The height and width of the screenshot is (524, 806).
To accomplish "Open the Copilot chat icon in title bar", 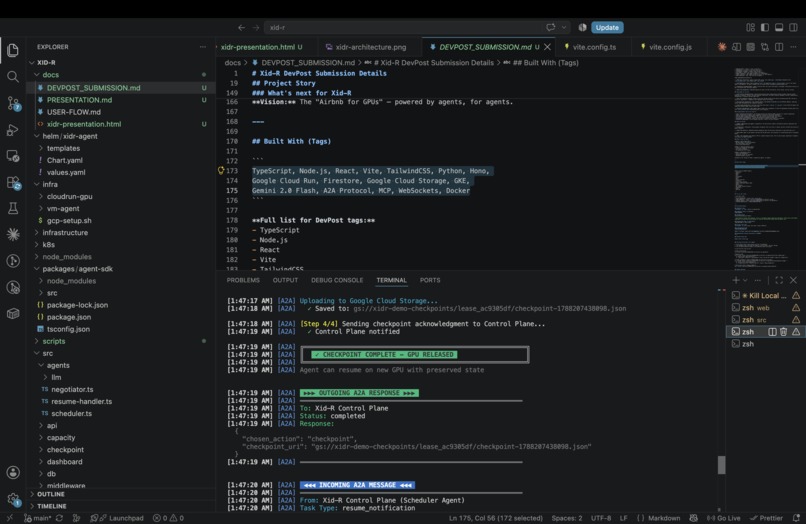I will coord(551,27).
